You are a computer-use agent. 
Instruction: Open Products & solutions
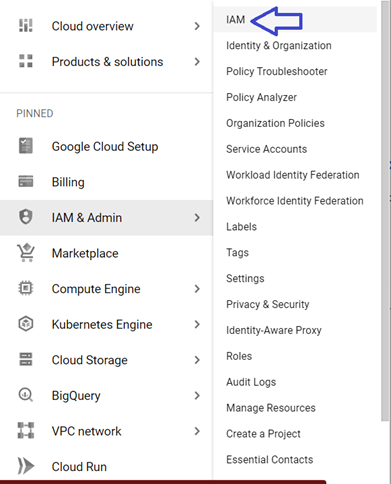[x=106, y=62]
